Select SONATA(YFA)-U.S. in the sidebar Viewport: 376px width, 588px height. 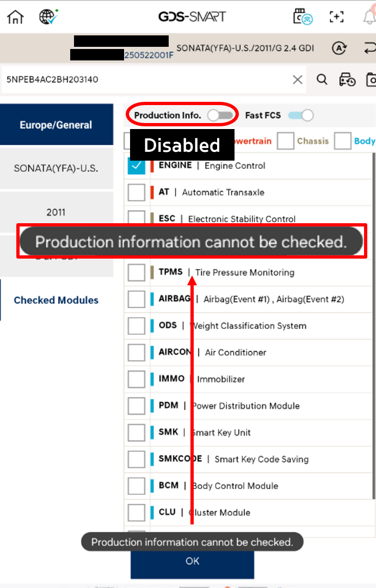[57, 169]
